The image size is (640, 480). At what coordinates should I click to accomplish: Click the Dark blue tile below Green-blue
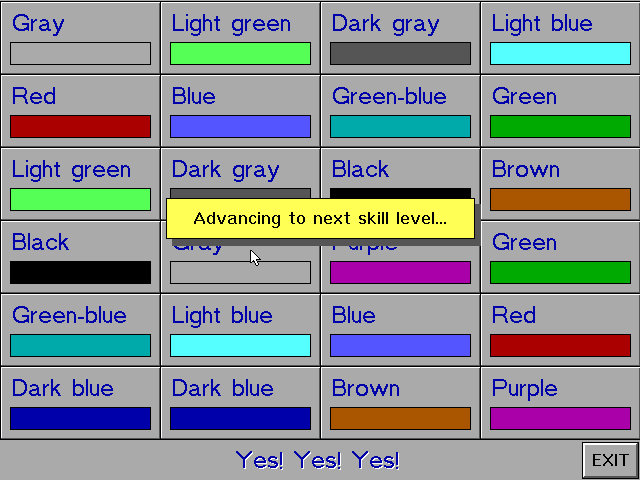coord(80,402)
